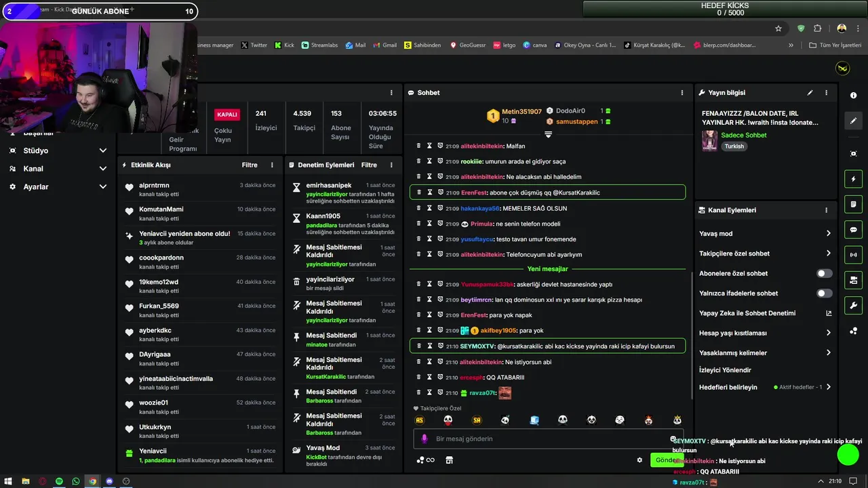Viewport: 868px width, 488px height.
Task: Open the Kick bookmark
Action: point(285,45)
